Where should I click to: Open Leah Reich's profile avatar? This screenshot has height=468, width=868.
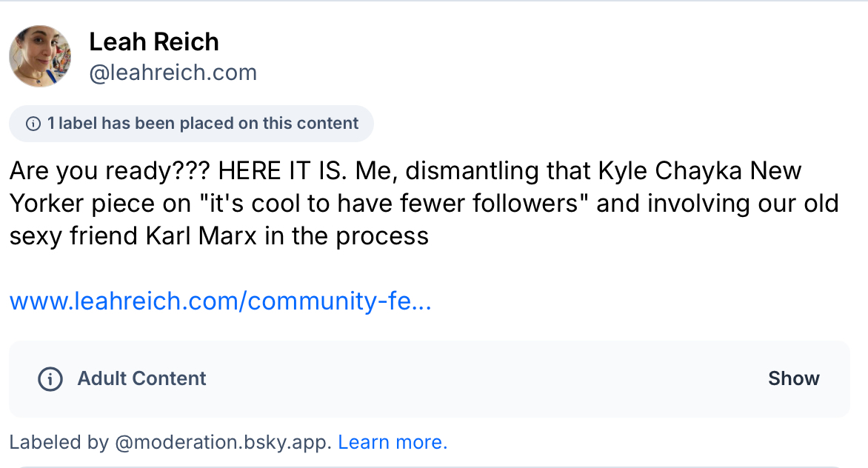[40, 56]
